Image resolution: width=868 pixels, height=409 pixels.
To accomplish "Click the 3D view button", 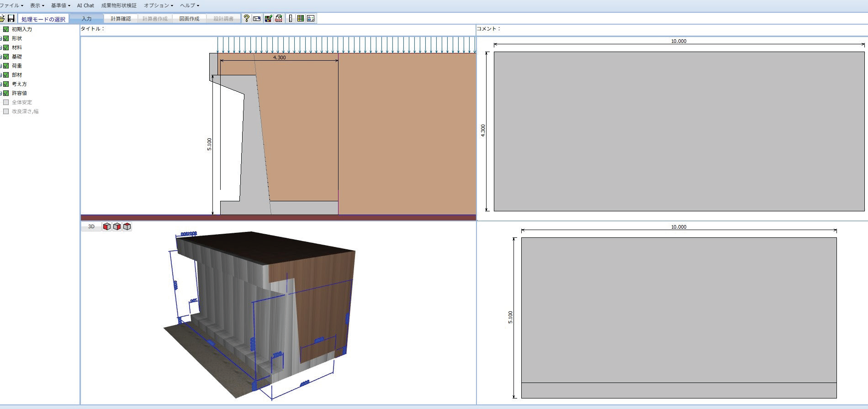I will 91,226.
